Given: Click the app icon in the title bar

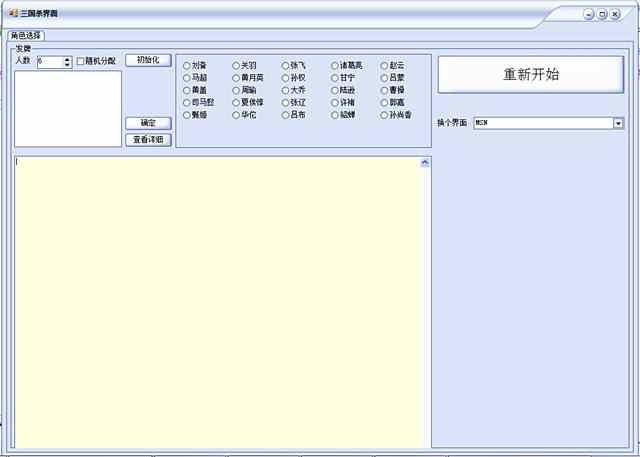Looking at the screenshot, I should 13,13.
